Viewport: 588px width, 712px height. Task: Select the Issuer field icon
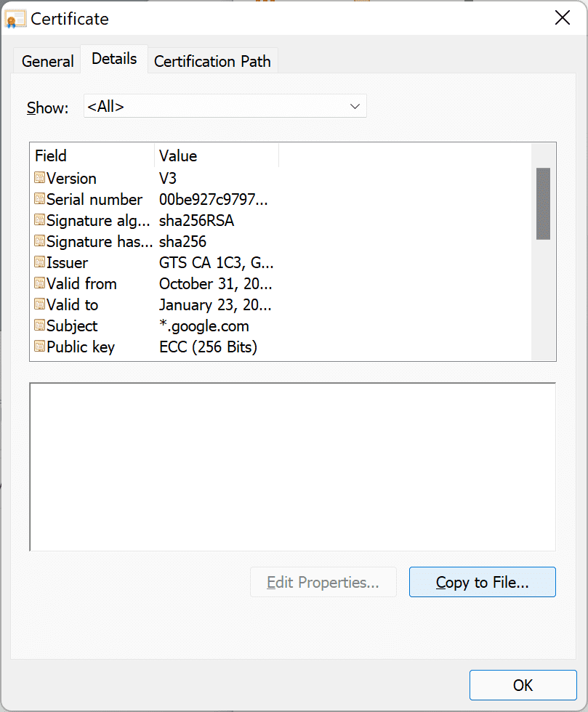39,262
